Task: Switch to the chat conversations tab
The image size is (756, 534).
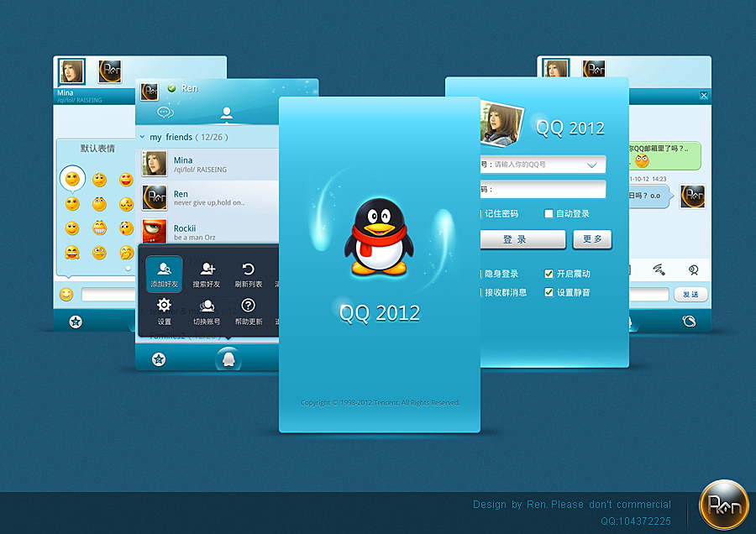Action: (x=165, y=113)
